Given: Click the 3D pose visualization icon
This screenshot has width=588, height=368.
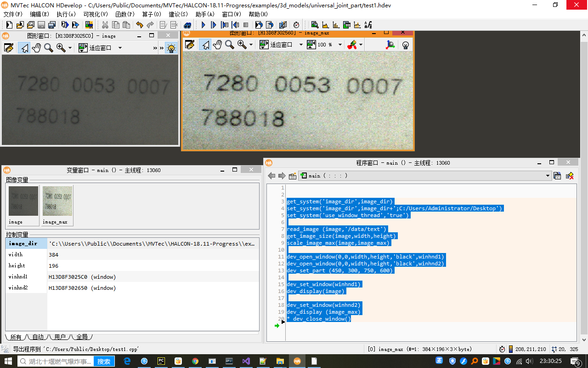Looking at the screenshot, I should [x=391, y=45].
